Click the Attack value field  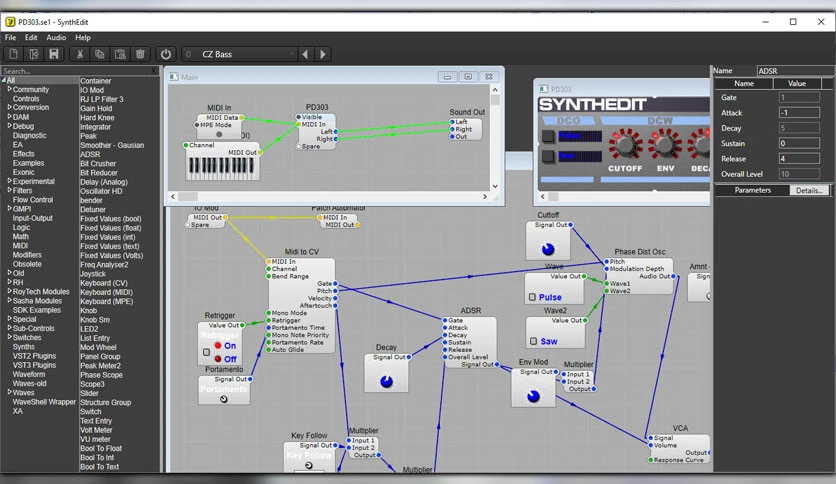click(x=799, y=112)
